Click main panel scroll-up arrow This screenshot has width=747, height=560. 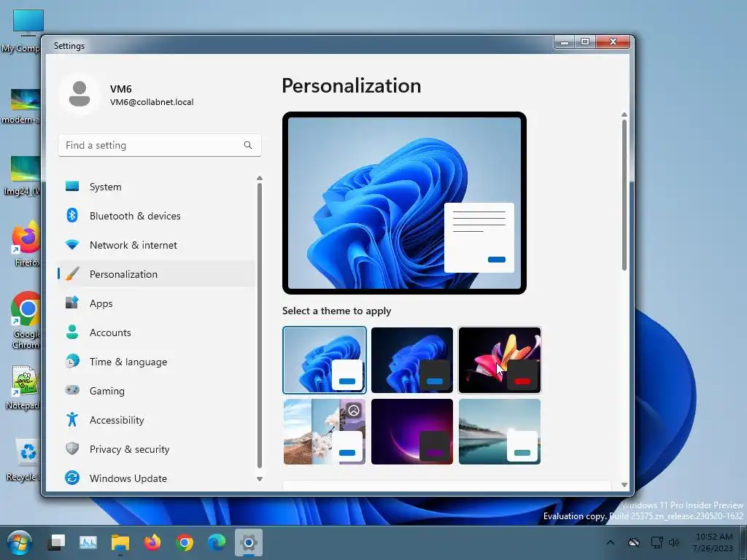(x=624, y=114)
